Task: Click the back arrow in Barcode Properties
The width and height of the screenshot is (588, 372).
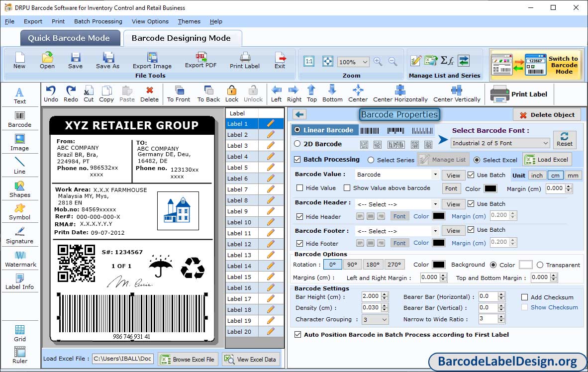Action: tap(299, 114)
